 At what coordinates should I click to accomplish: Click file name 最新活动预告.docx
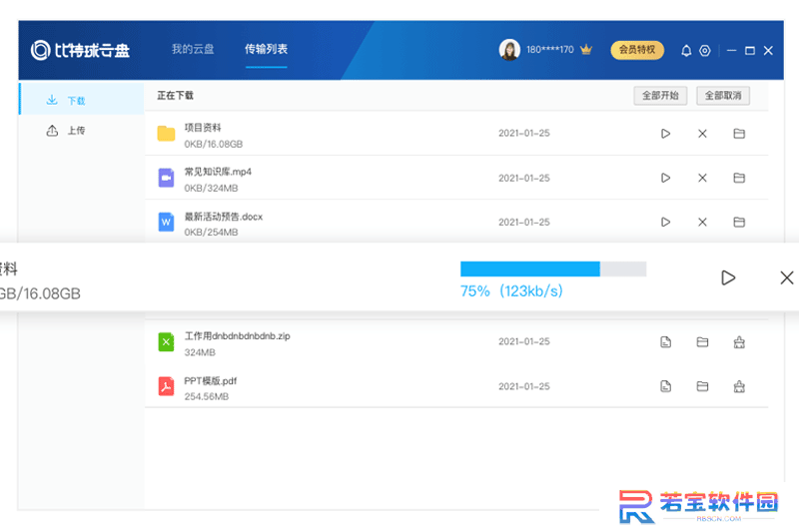pos(223,217)
